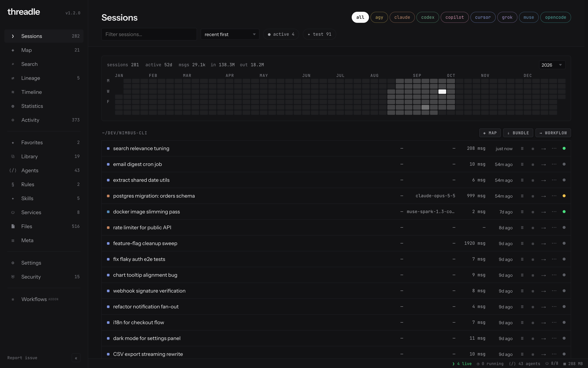The width and height of the screenshot is (588, 368).
Task: Filter sessions by grok pill
Action: point(507,17)
